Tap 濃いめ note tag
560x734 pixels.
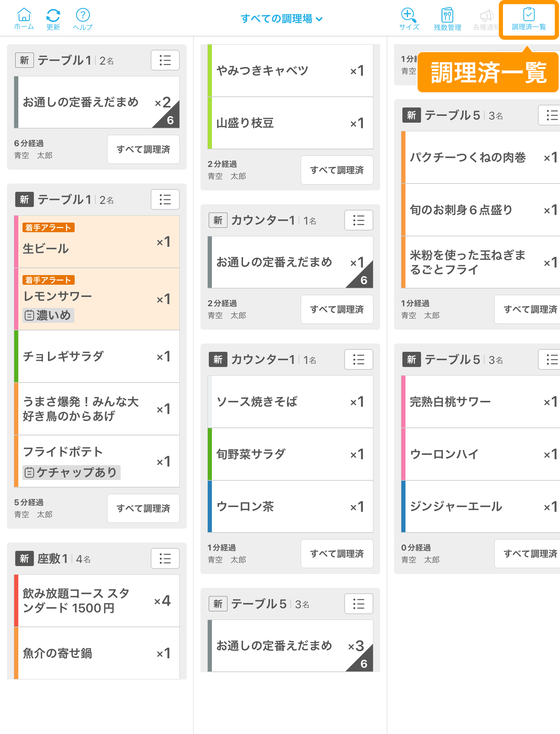point(48,315)
